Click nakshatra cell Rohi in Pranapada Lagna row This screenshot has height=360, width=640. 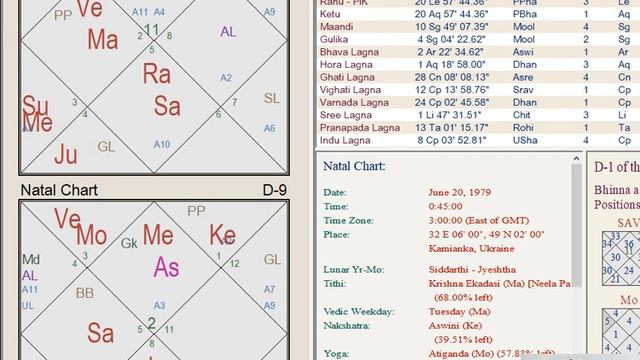[x=523, y=128]
